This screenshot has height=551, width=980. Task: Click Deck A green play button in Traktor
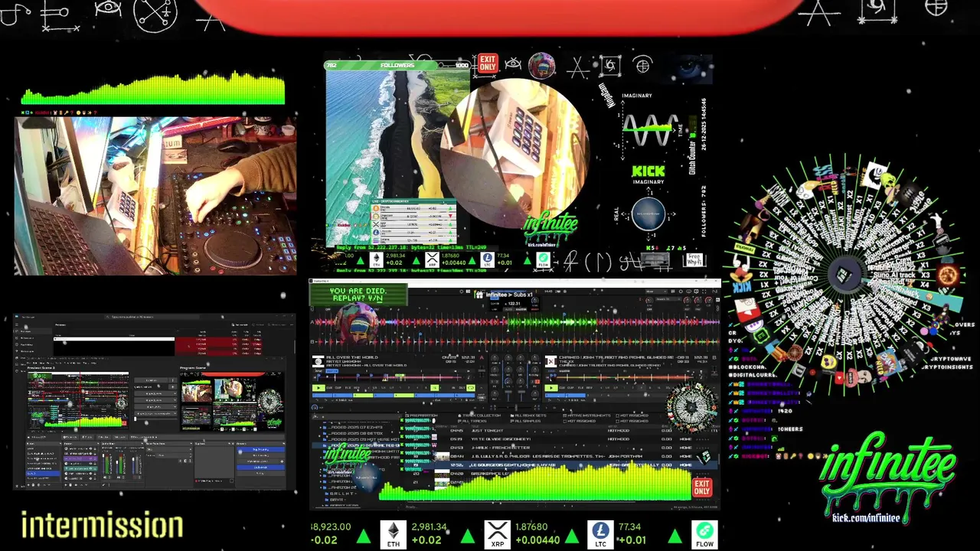(319, 387)
